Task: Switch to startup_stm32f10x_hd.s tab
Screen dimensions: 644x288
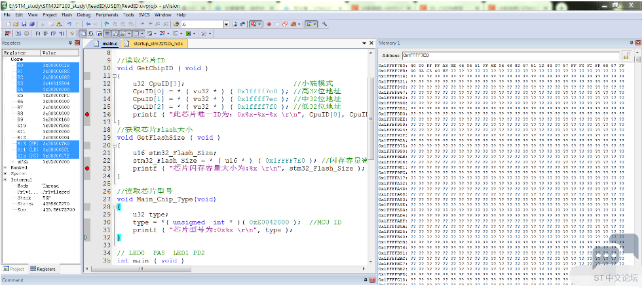Action: coord(155,43)
